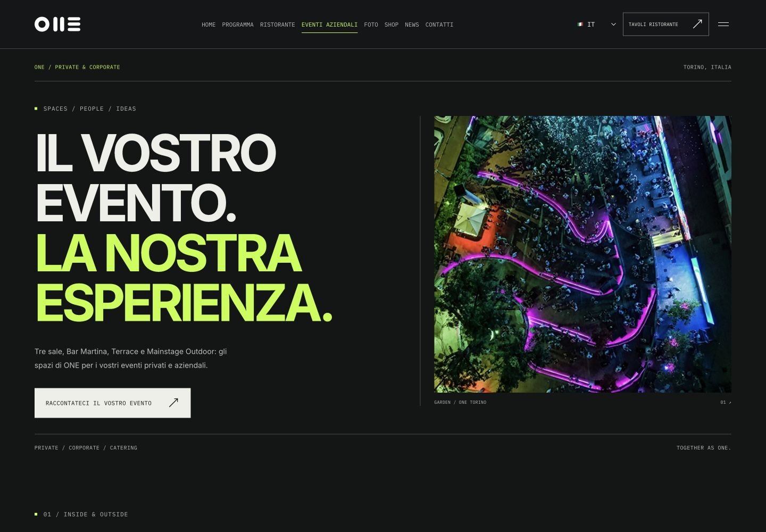Click the 01 / Inside & Outside heading
Viewport: 766px width, 532px height.
[86, 514]
